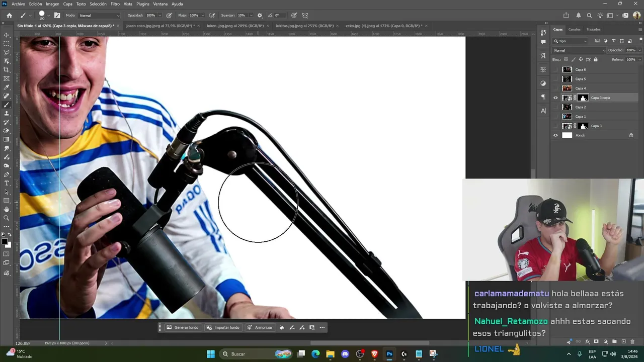Select the Brush tool in the toolbar
Viewport: 644px width, 362px height.
7,105
